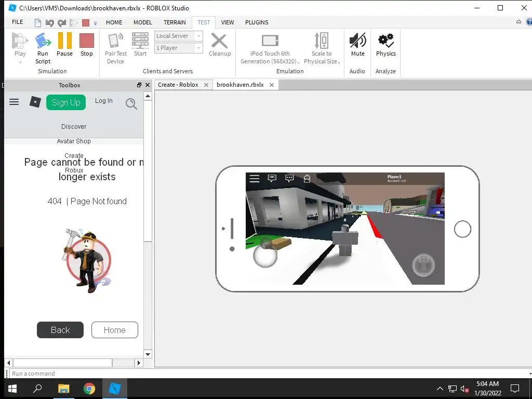Open the Windows notification center
This screenshot has width=532, height=399.
click(515, 389)
